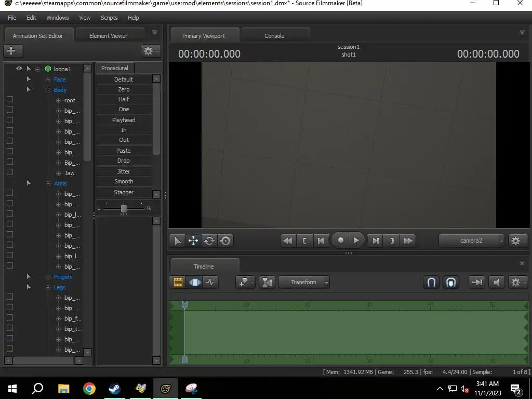Toggle timeline audio mute speaker
Image resolution: width=532 pixels, height=399 pixels.
496,282
